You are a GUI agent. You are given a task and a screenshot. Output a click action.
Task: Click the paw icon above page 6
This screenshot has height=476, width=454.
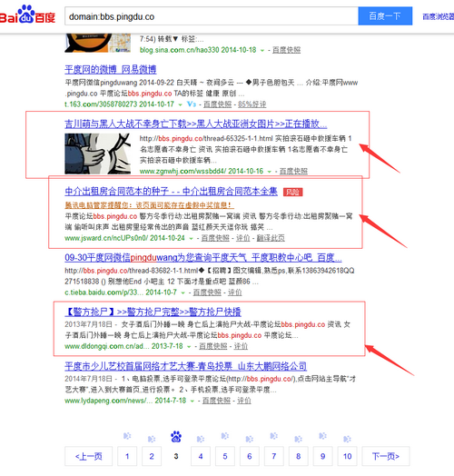coord(250,439)
